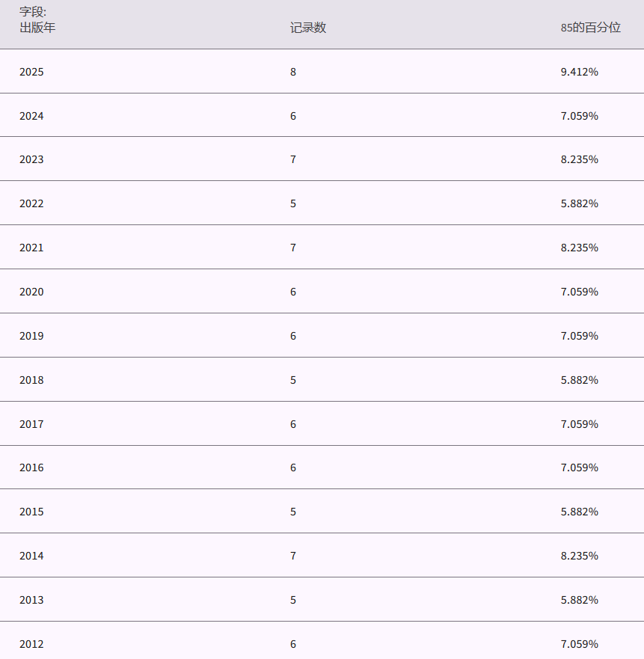Click the 2018 year row label
The image size is (644, 659).
coord(31,380)
